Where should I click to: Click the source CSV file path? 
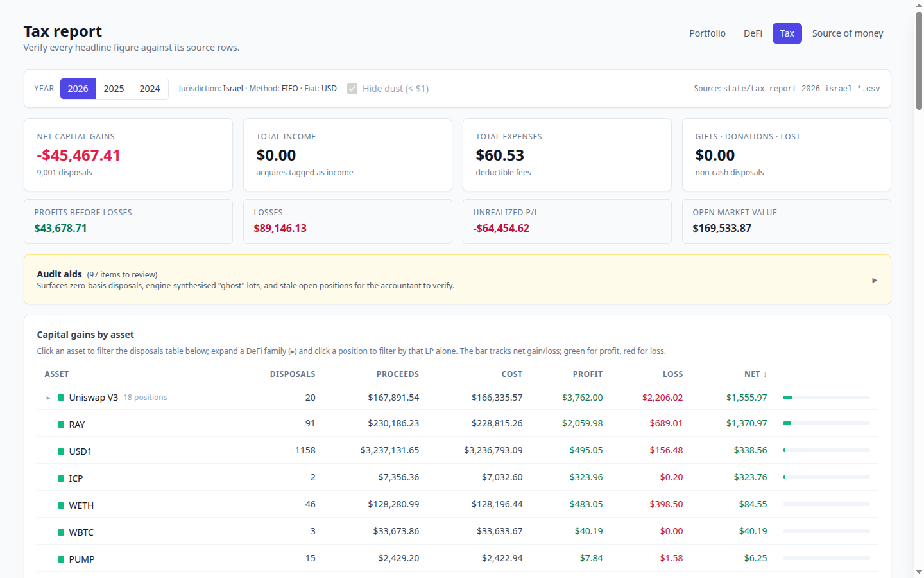801,89
